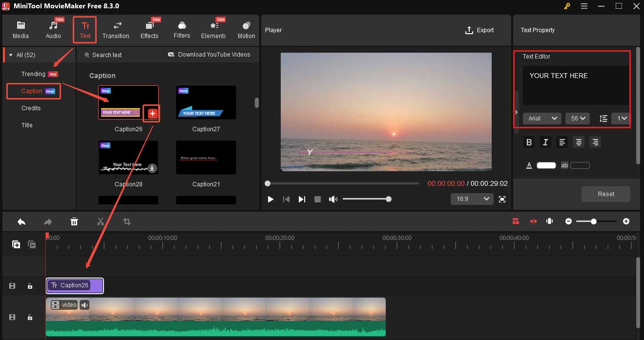Click the key upgrade icon

pos(567,6)
